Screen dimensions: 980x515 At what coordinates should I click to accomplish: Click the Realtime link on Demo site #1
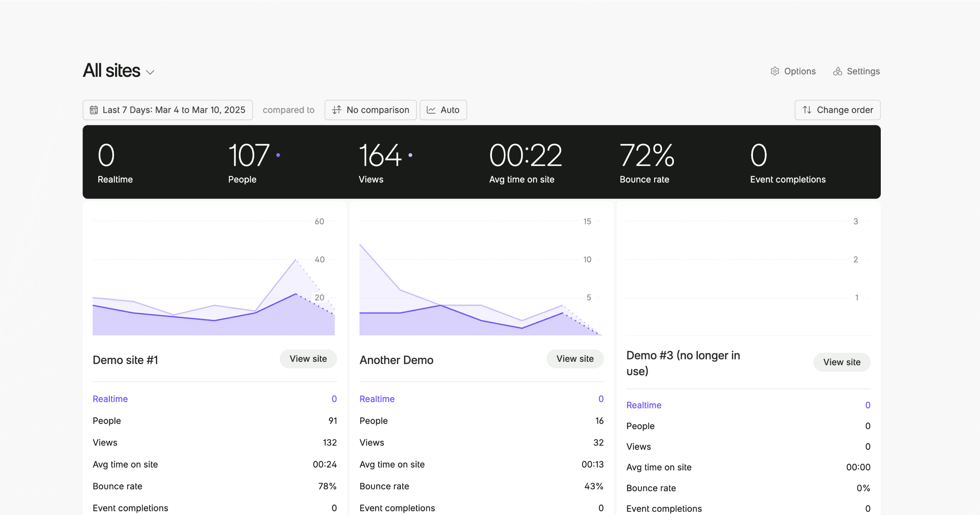(110, 398)
